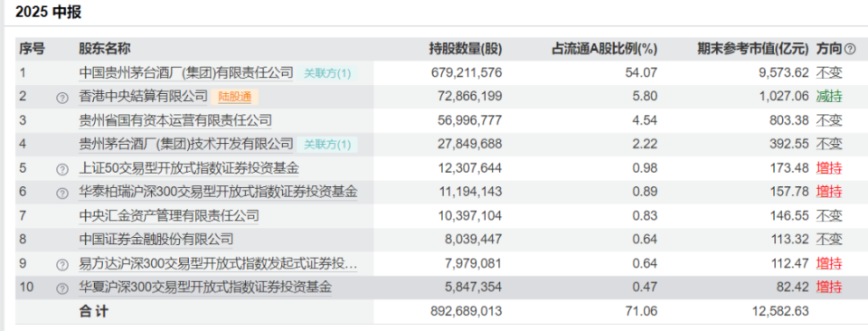The width and height of the screenshot is (868, 331).
Task: Click question mark icon for 华夏沪深300 row
Action: [62, 288]
